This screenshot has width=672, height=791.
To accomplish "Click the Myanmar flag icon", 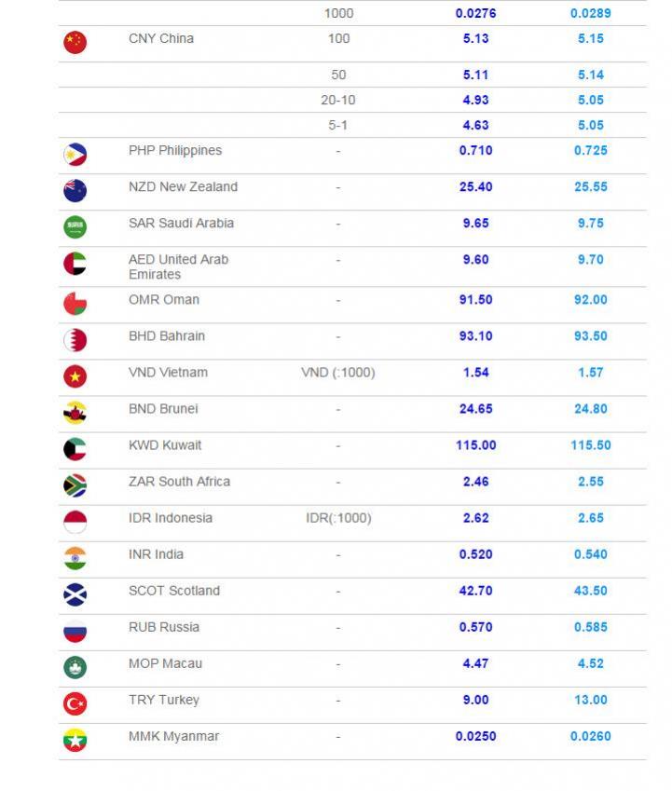I will [75, 740].
